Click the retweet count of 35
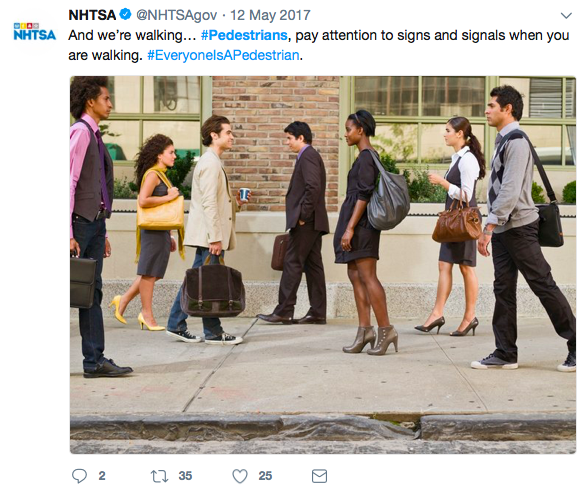Screen dimensions: 583x488 coord(185,476)
